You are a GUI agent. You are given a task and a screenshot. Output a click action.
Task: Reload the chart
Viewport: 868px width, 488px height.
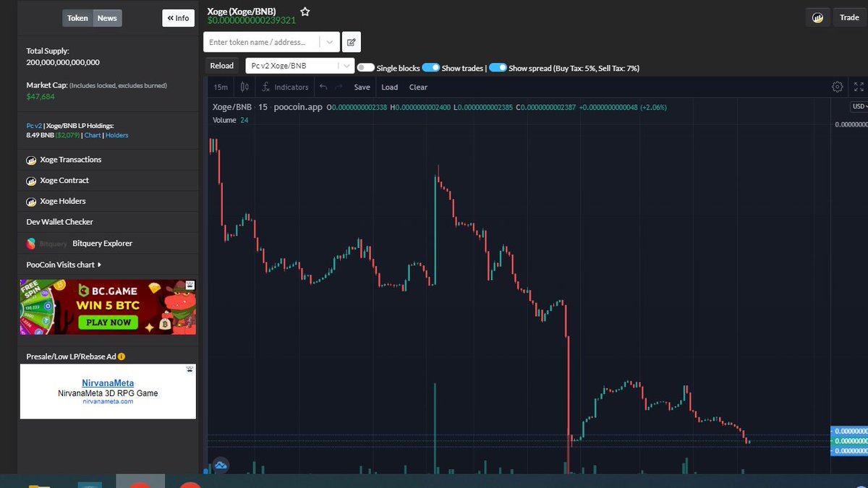[x=222, y=66]
